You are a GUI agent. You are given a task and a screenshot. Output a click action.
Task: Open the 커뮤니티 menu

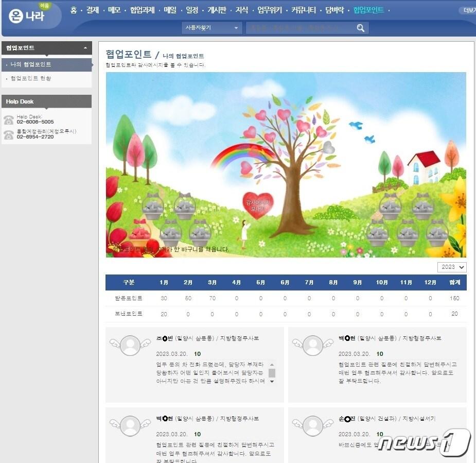(304, 10)
